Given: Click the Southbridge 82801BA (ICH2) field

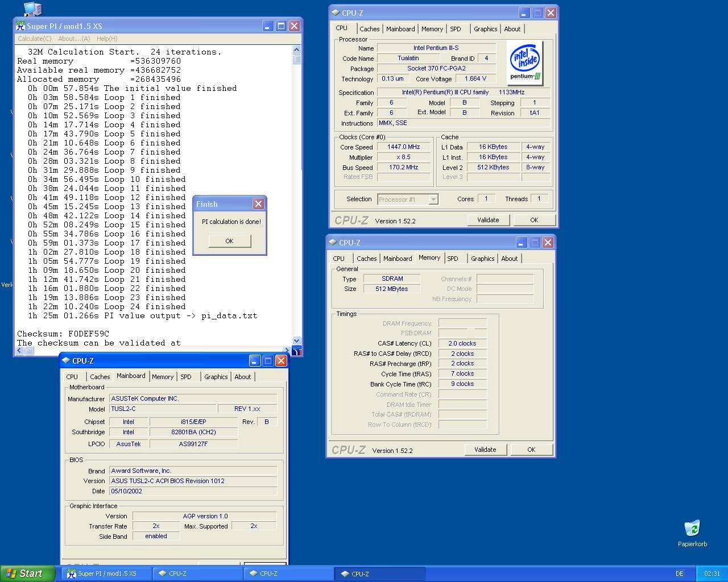Looking at the screenshot, I should 193,432.
